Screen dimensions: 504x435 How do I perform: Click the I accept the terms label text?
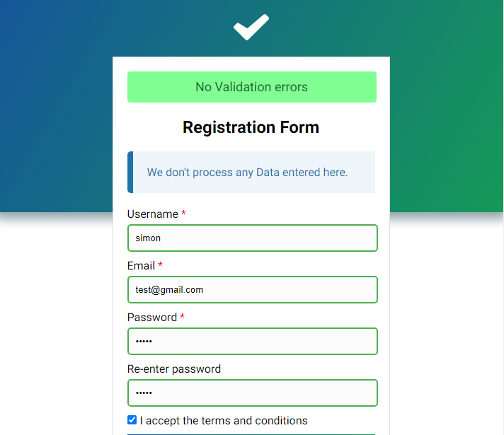(224, 421)
